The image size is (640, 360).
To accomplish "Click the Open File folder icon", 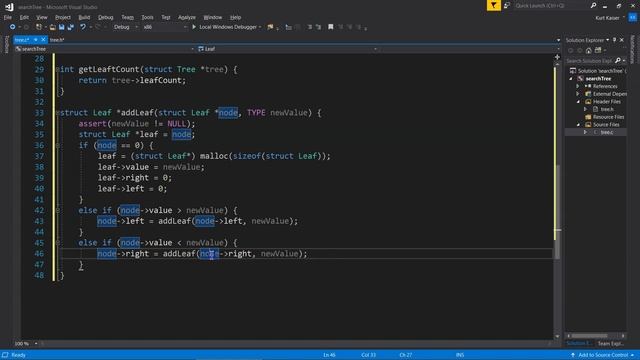I will coord(53,27).
